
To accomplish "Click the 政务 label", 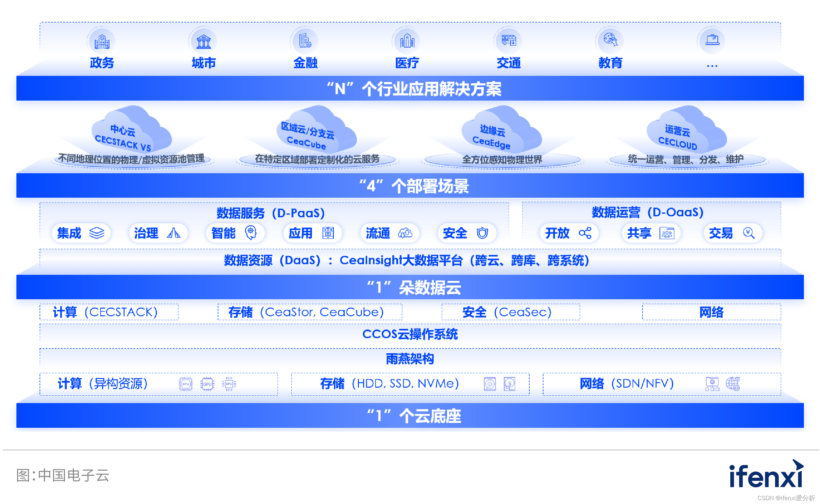I will (102, 63).
